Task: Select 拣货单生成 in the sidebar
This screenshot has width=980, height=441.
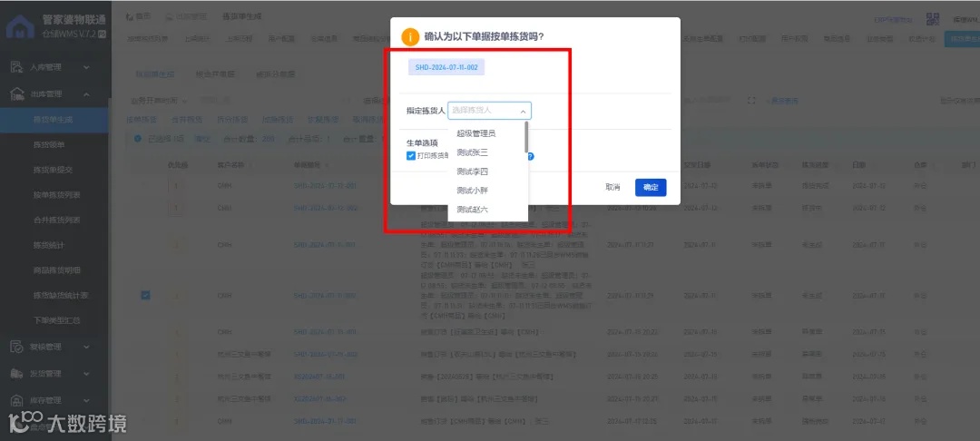Action: coord(54,119)
